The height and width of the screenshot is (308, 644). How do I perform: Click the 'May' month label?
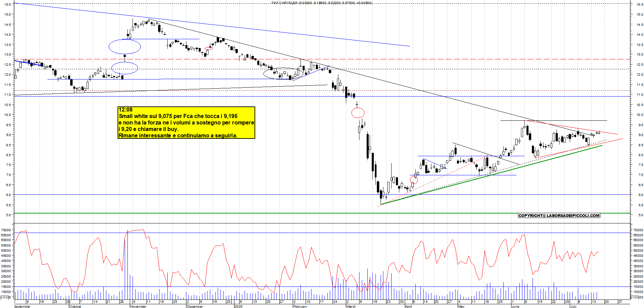tap(461, 306)
